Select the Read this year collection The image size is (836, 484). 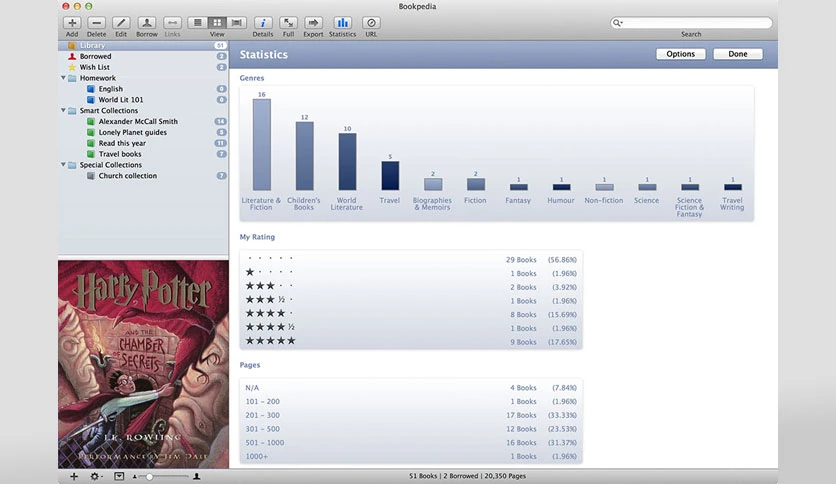(143, 143)
